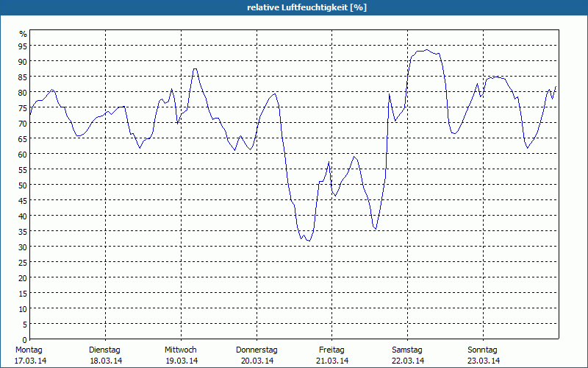This screenshot has width=588, height=368.
Task: Click the '0' y-axis value
Action: pos(25,340)
